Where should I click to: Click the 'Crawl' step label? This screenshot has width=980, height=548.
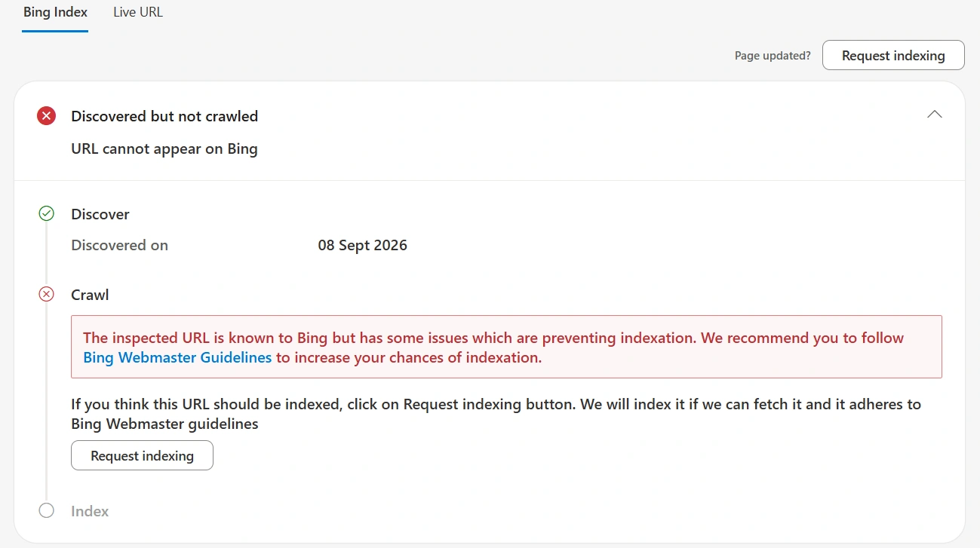90,295
